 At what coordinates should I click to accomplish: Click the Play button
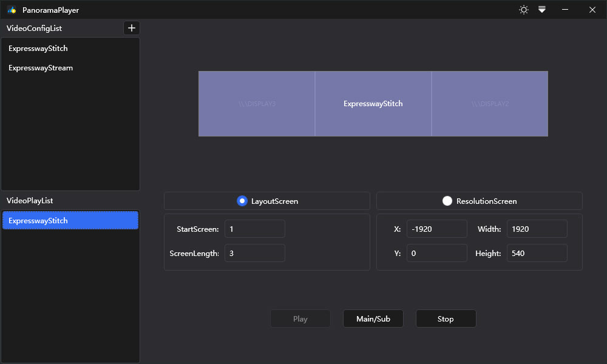(300, 318)
